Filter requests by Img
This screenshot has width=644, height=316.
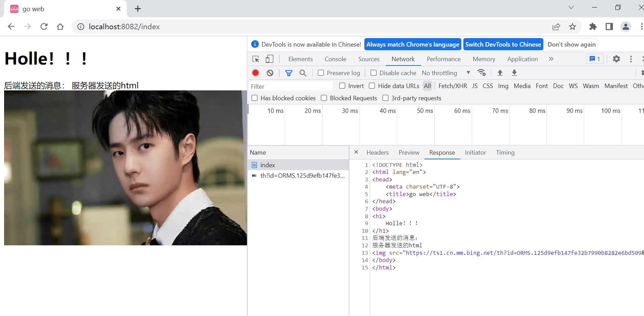point(503,86)
